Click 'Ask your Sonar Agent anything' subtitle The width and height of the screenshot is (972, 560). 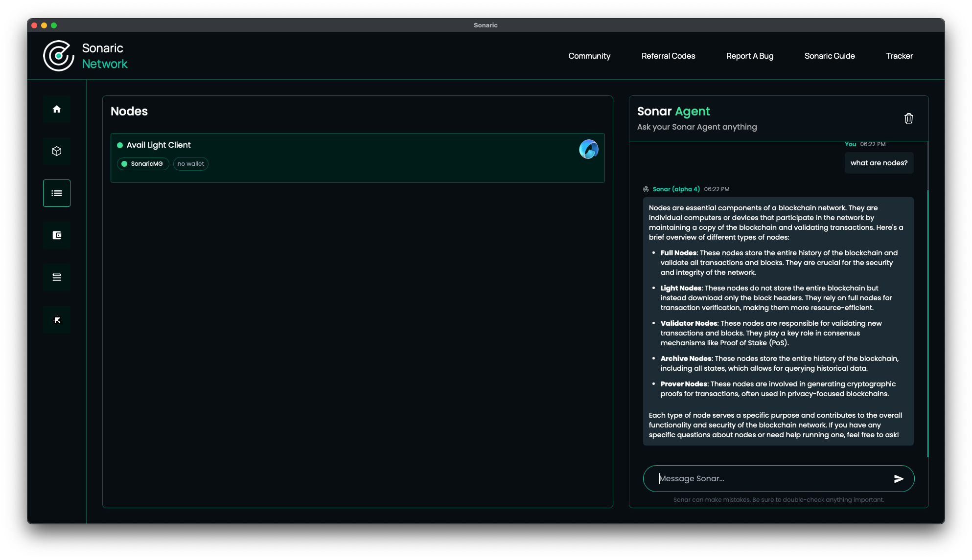[x=697, y=127]
